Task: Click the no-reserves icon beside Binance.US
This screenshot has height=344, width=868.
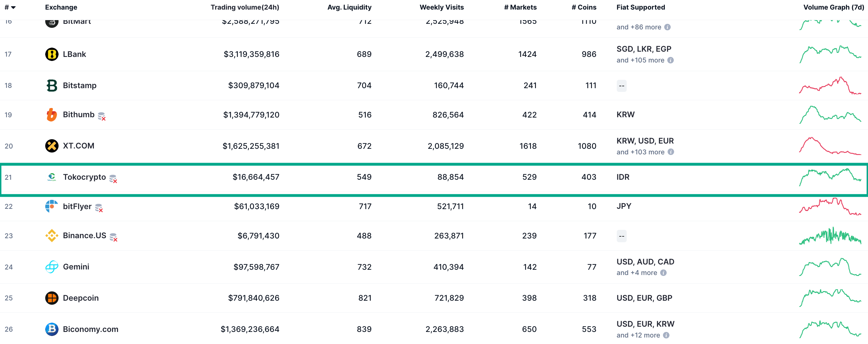Action: (x=114, y=237)
